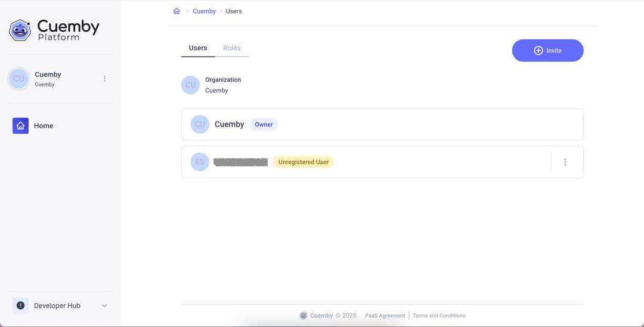Screen dimensions: 644x327
Task: Open Terms and Conditions link
Action: (439, 316)
